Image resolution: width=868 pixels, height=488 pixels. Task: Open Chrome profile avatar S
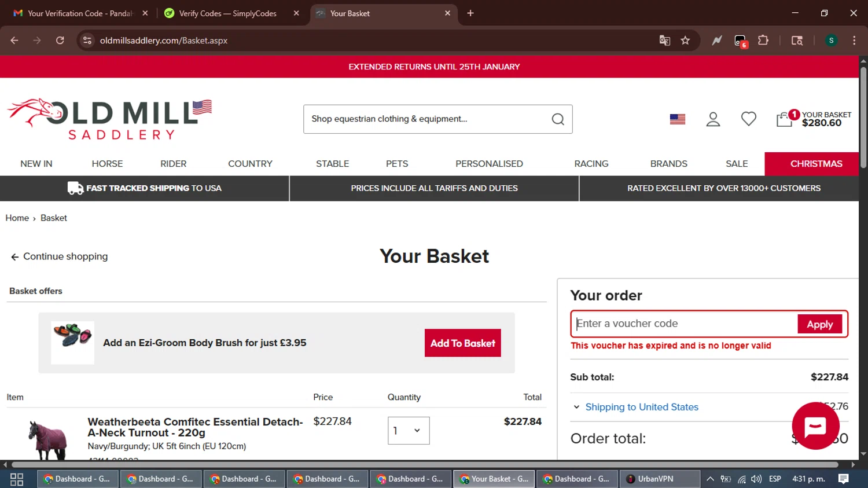coord(831,41)
